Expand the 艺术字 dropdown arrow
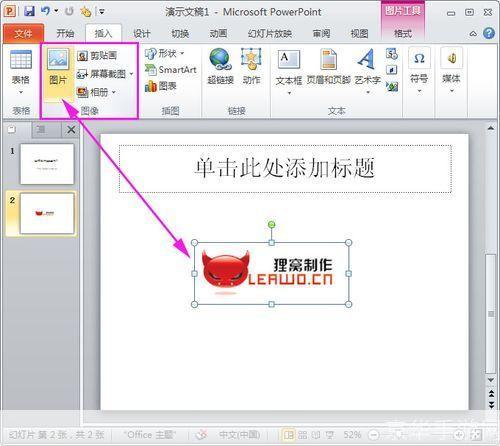 click(x=368, y=93)
